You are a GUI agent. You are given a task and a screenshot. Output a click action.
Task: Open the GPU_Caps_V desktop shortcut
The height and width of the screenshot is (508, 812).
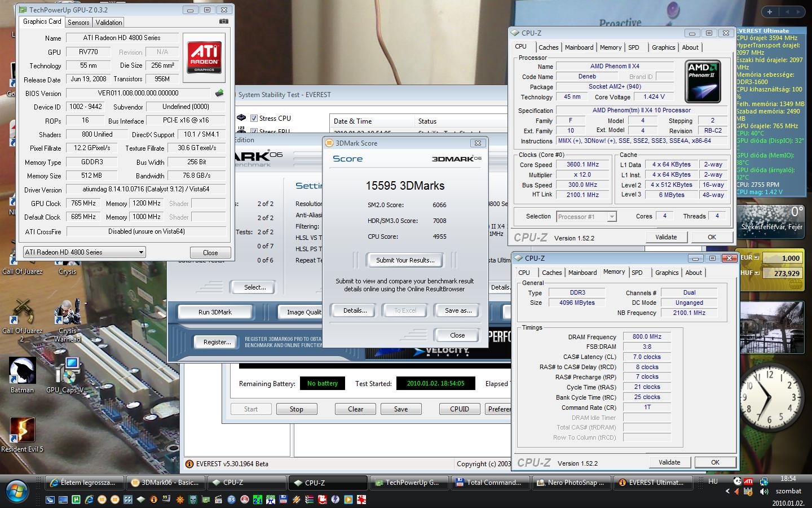click(67, 375)
